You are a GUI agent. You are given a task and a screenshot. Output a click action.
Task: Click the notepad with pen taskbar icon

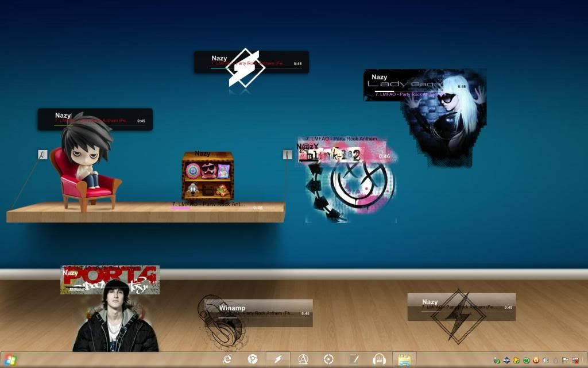[x=354, y=359]
